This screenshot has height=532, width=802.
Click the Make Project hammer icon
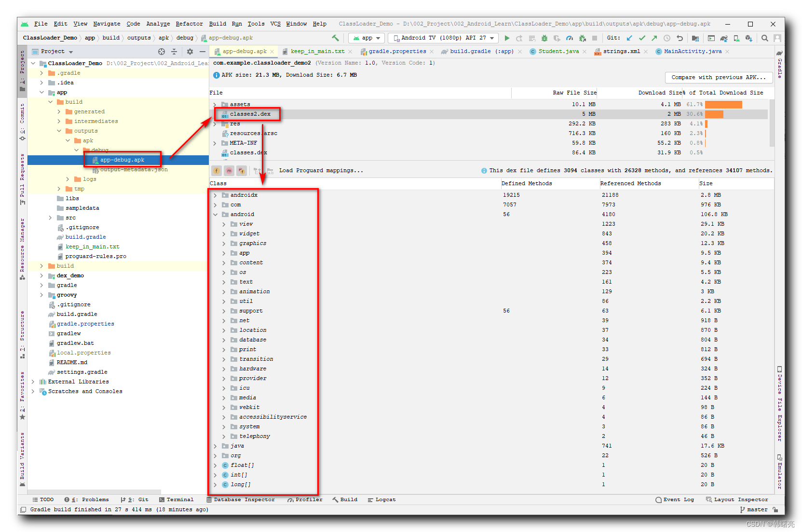[x=335, y=38]
